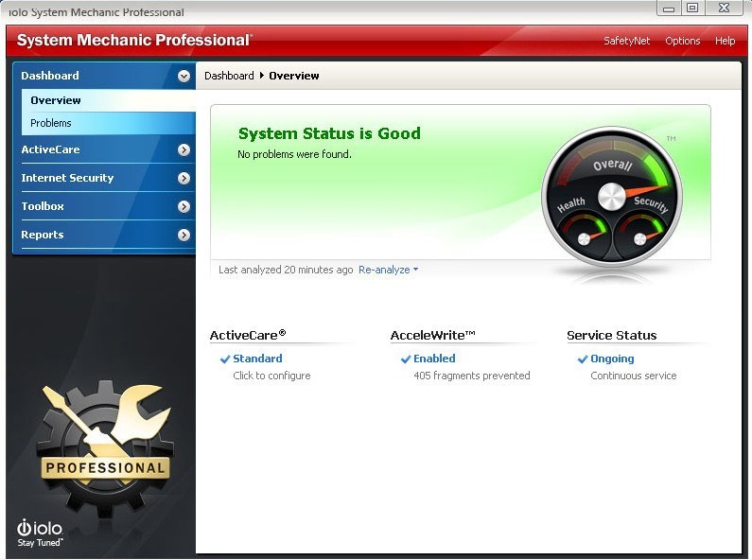This screenshot has height=560, width=752.
Task: Expand the ActiveCare section arrow
Action: [x=184, y=149]
